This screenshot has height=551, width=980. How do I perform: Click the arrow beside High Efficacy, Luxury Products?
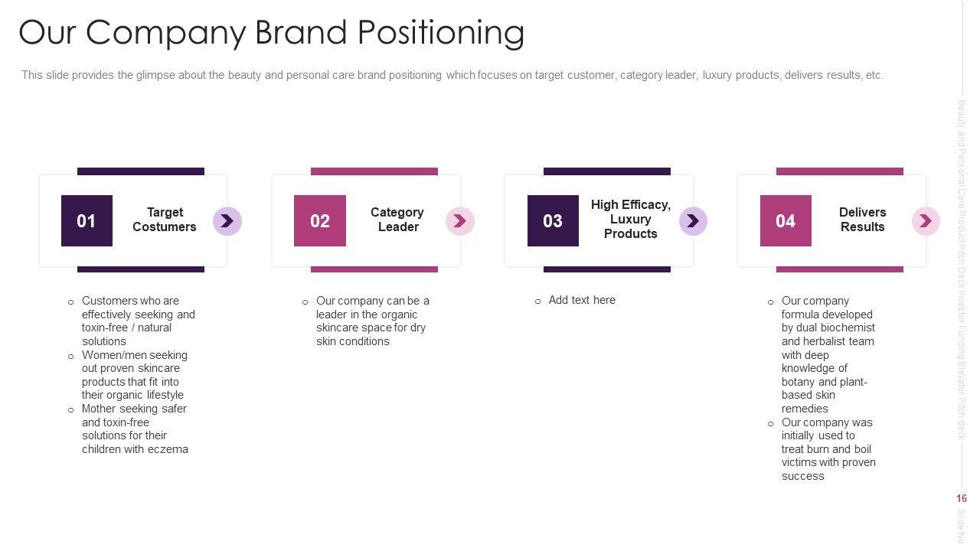[693, 221]
